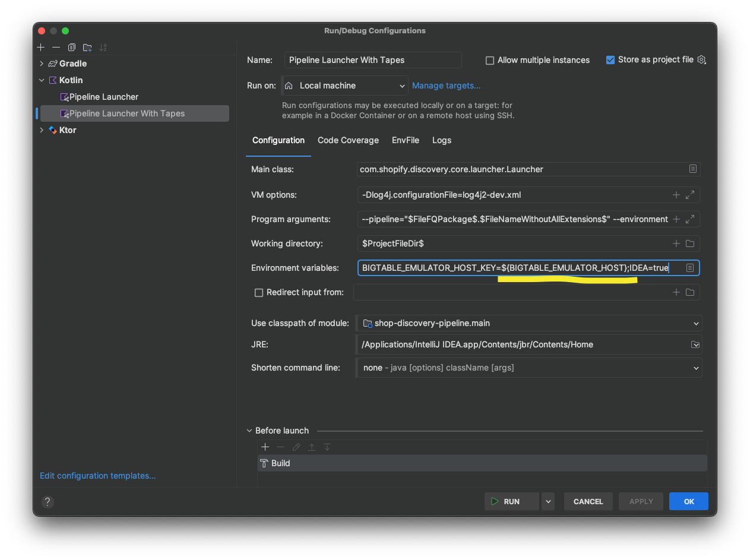Expand the Program arguments field
This screenshot has width=750, height=560.
click(690, 219)
